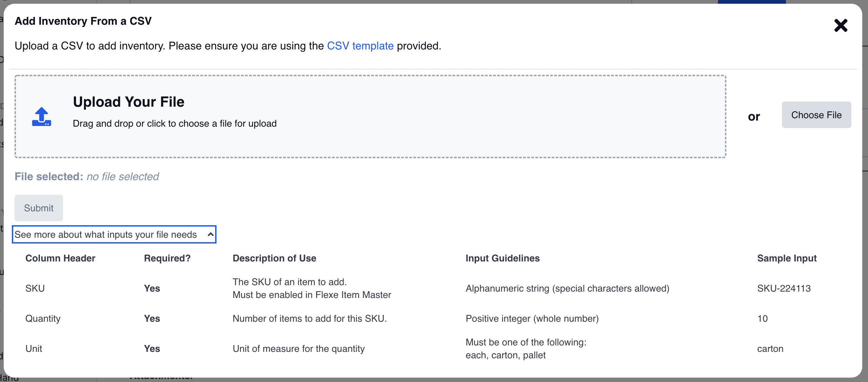Viewport: 868px width, 382px height.
Task: Click the Column Header table heading
Action: click(x=60, y=258)
